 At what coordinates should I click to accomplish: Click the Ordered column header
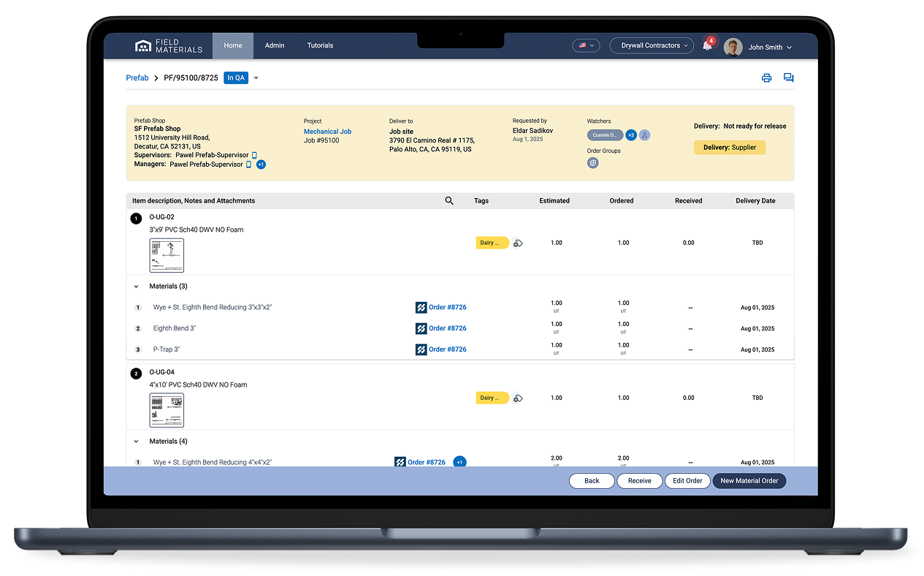point(622,201)
